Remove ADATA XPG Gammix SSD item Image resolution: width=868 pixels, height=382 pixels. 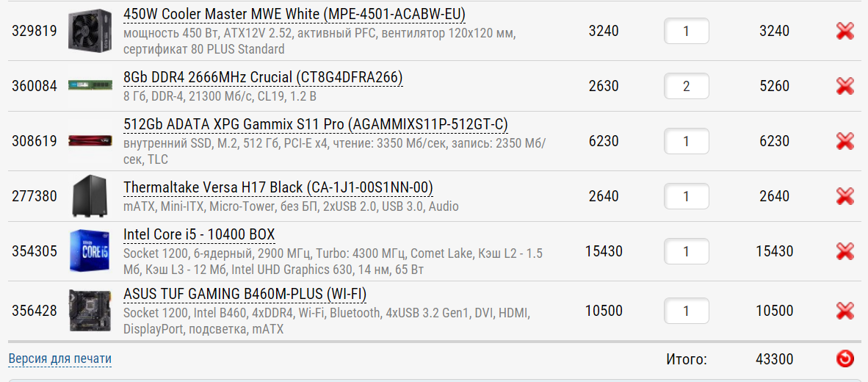(845, 141)
